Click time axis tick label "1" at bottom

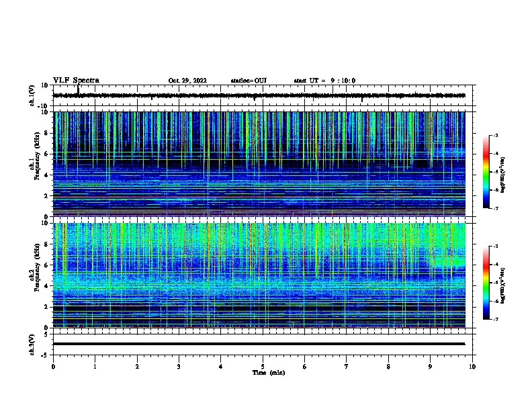(x=95, y=367)
